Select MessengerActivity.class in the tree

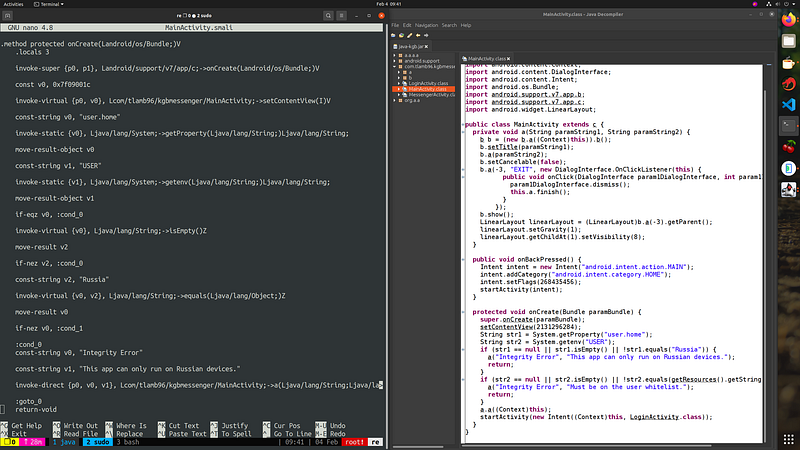[x=432, y=94]
